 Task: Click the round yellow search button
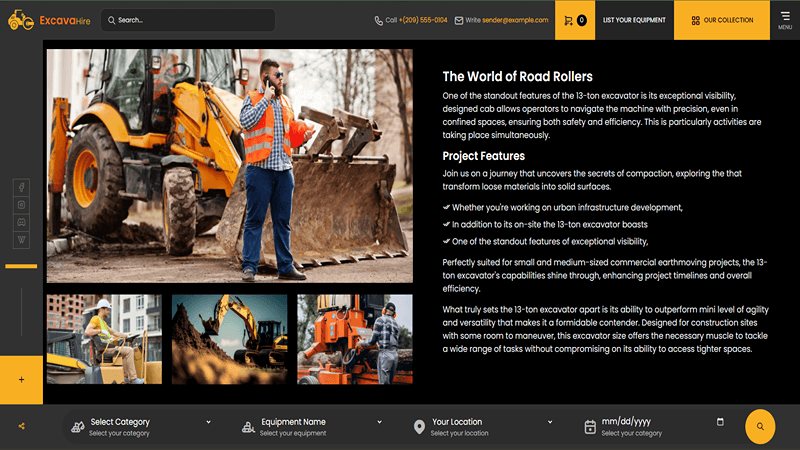[760, 427]
